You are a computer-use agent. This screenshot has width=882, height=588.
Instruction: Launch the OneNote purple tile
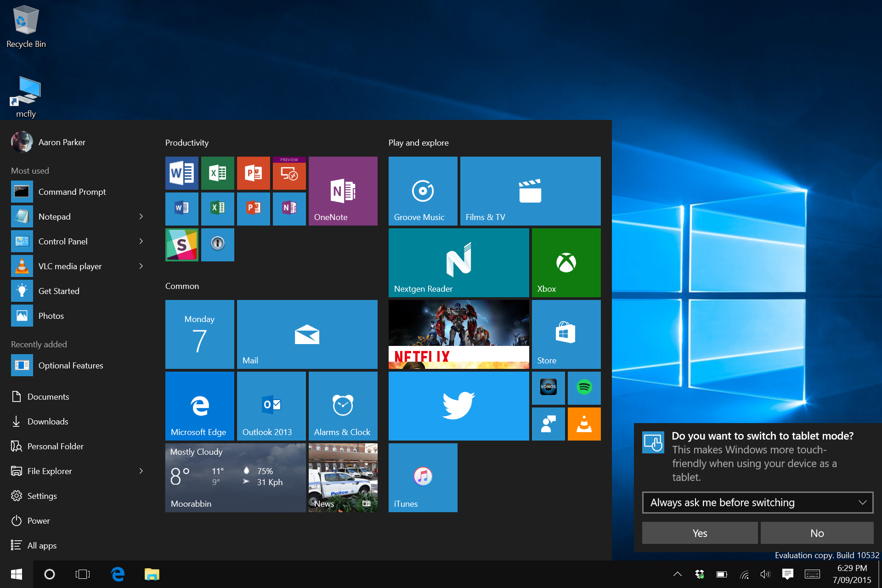point(343,191)
